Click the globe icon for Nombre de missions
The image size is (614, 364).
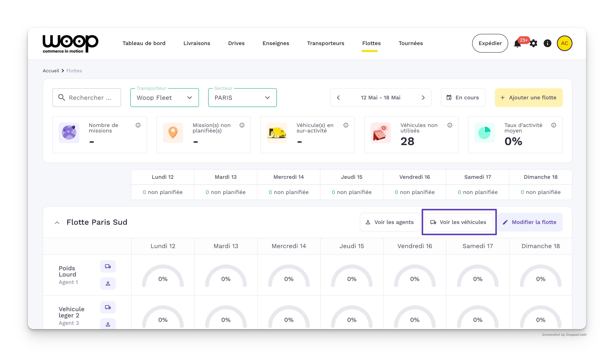click(69, 133)
